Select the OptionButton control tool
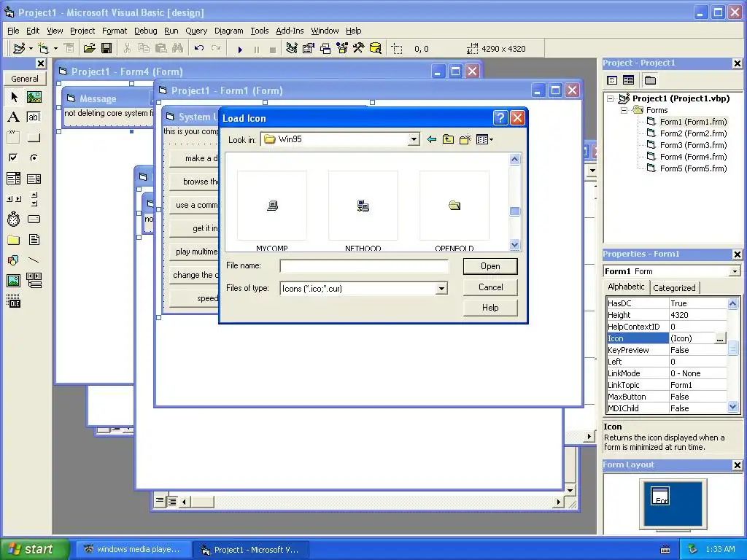This screenshot has width=747, height=560. click(x=34, y=157)
